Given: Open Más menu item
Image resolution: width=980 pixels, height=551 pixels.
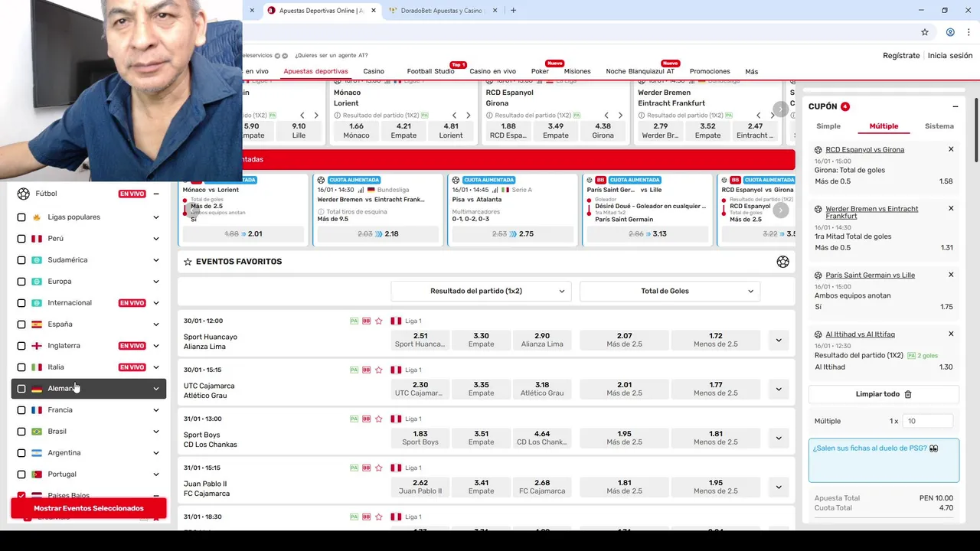Looking at the screenshot, I should pyautogui.click(x=752, y=72).
